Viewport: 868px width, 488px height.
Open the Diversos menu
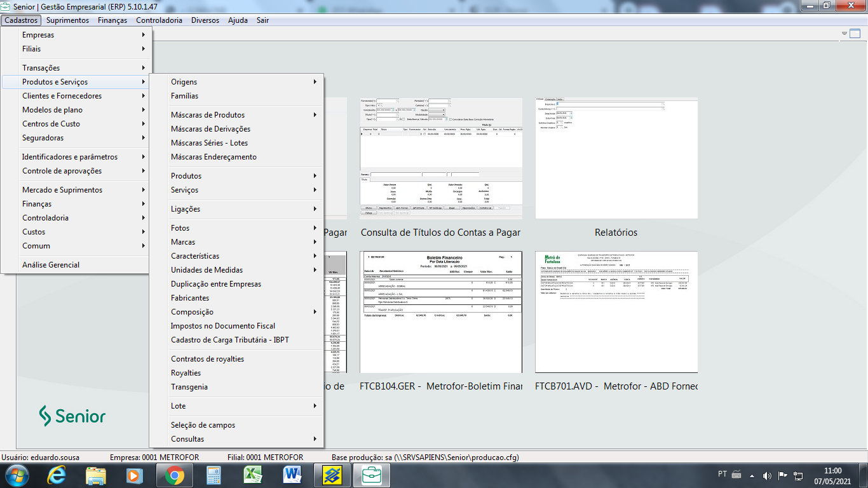[x=205, y=20]
